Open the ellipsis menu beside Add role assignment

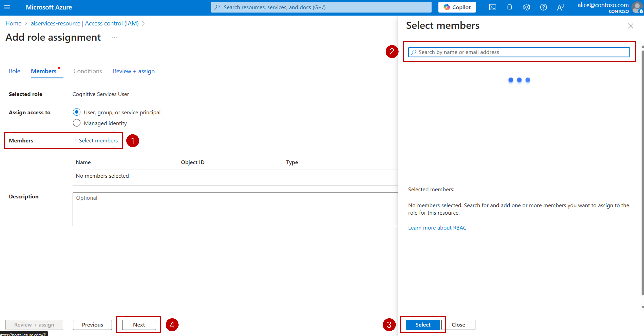(x=114, y=38)
